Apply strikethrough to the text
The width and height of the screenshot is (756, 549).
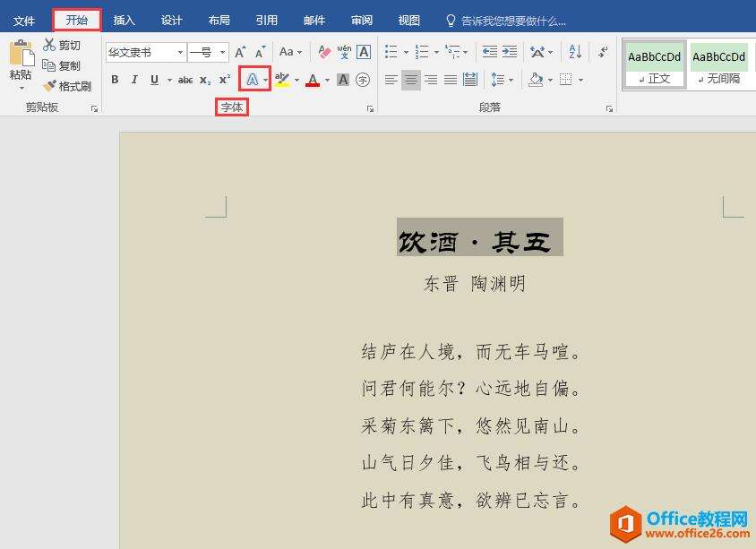tap(185, 79)
